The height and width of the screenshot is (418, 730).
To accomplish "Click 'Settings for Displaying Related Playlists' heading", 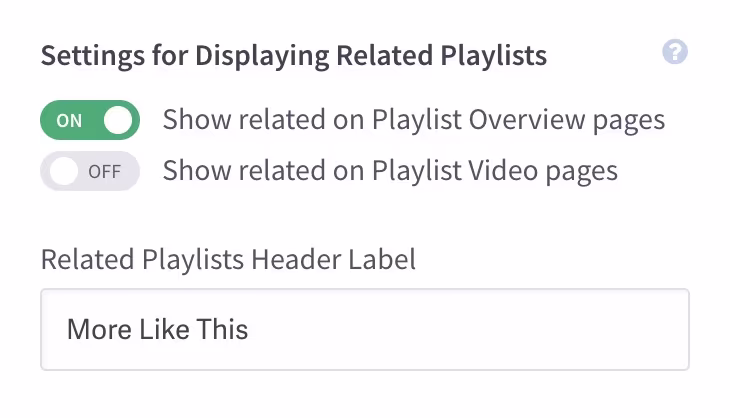I will click(294, 56).
